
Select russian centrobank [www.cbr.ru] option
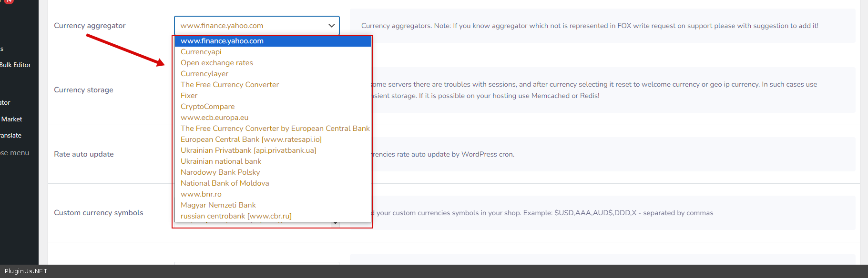coord(236,216)
